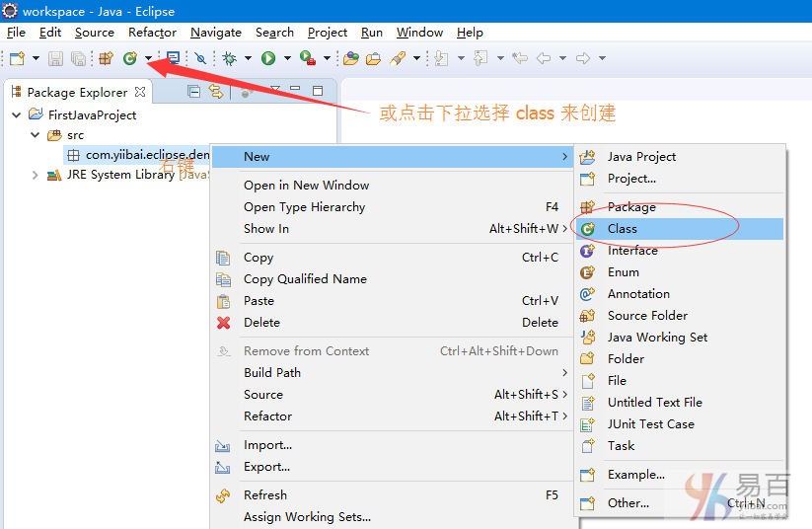Click the Search flashlight toolbar icon
This screenshot has width=812, height=529.
pos(398,58)
